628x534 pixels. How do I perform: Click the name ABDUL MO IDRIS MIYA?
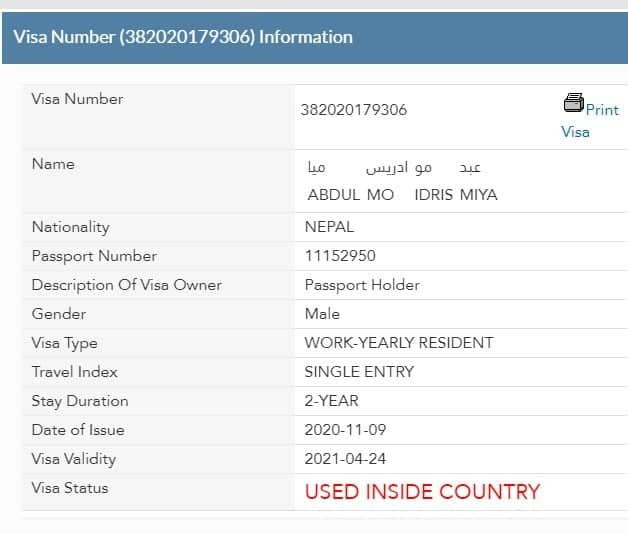[403, 195]
